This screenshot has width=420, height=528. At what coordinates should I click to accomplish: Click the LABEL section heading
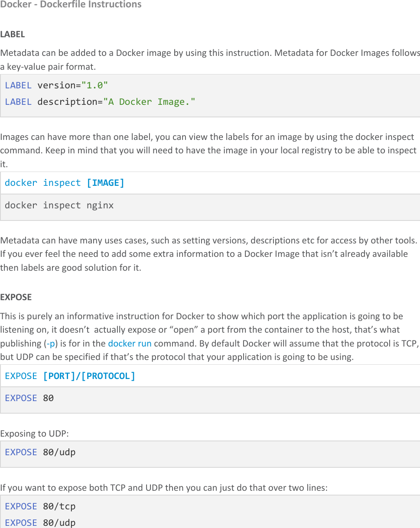click(x=13, y=34)
